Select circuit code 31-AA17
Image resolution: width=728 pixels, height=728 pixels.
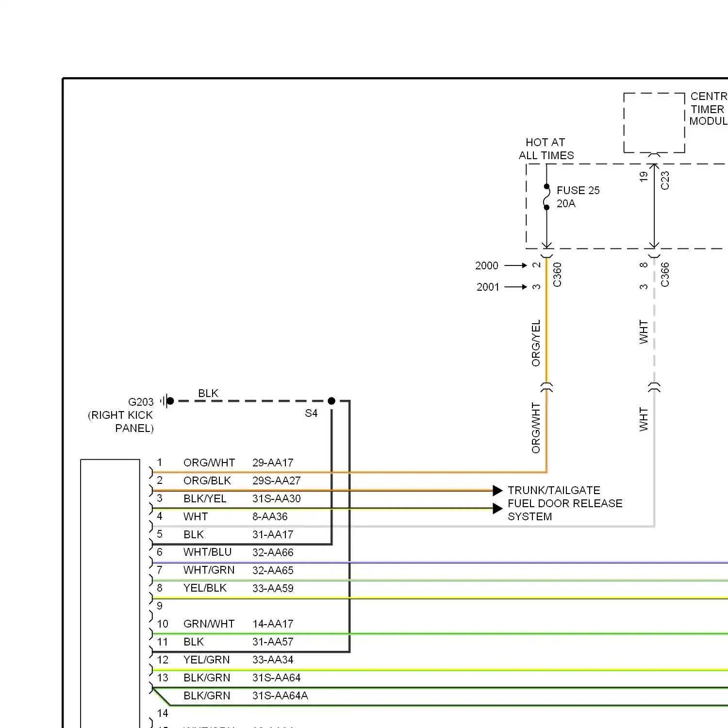click(273, 534)
